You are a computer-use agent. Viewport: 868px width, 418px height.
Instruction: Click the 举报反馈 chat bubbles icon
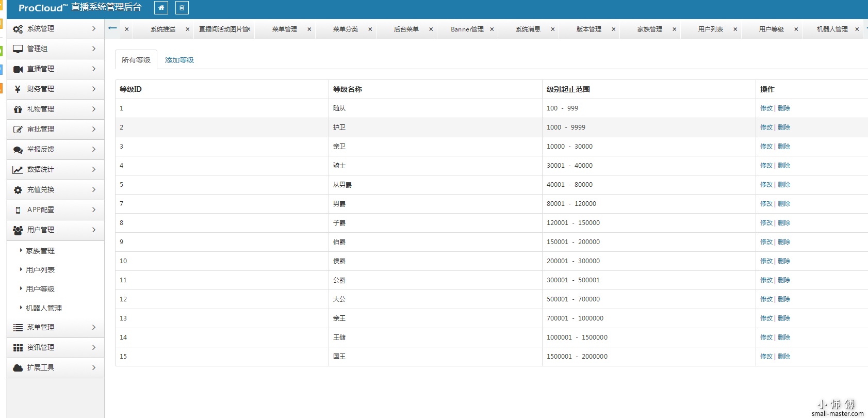click(18, 150)
